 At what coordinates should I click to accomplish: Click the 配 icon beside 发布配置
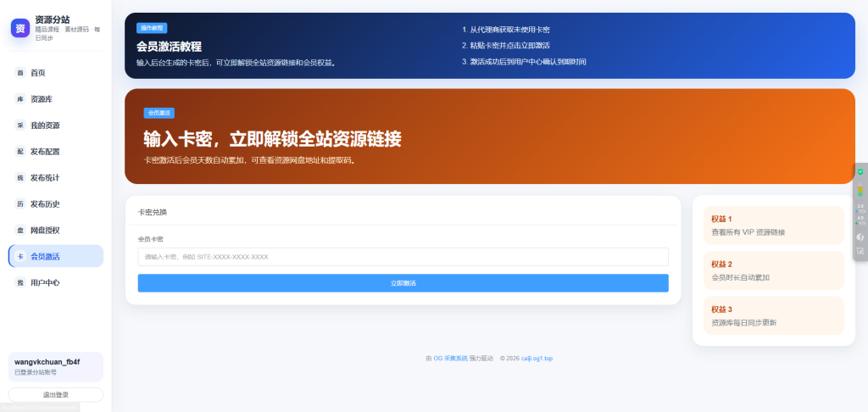tap(20, 151)
